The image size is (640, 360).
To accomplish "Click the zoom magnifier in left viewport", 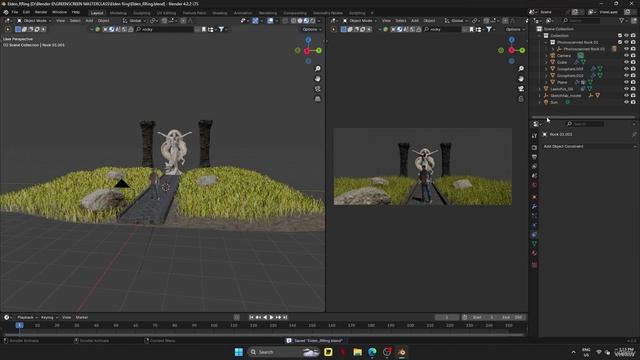I will pos(318,69).
